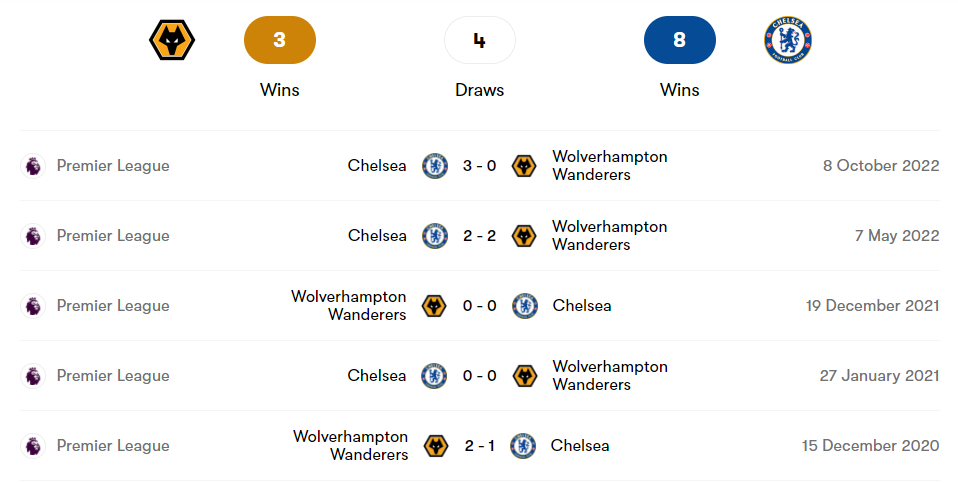Select the white 4 draws badge
Image resolution: width=958 pixels, height=483 pixels.
pyautogui.click(x=480, y=40)
